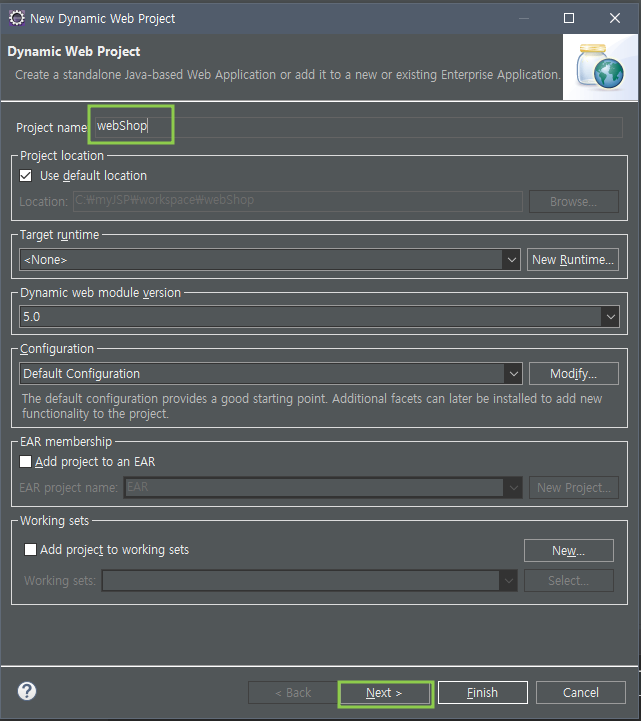Open the Target runtime dropdown
This screenshot has height=721, width=641.
(512, 260)
